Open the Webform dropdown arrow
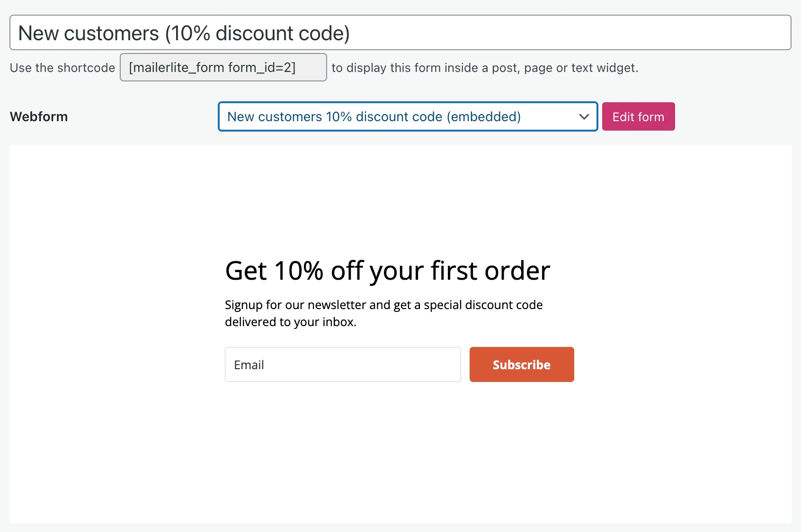Viewport: 801px width, 532px height. point(584,117)
